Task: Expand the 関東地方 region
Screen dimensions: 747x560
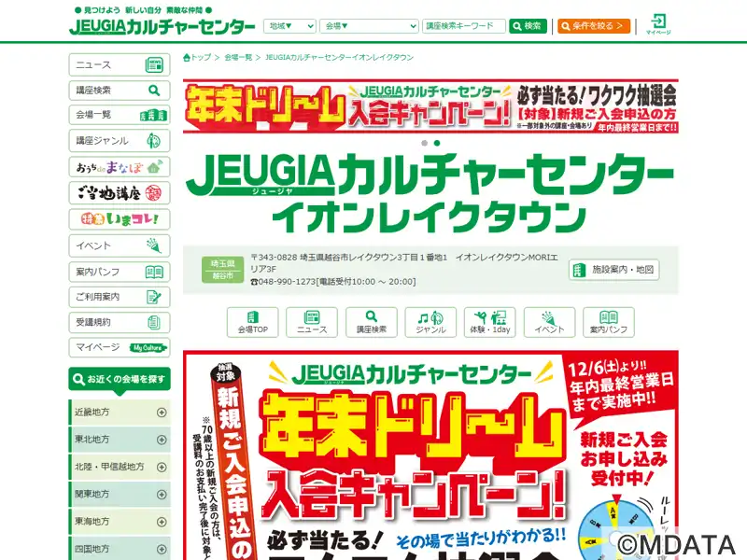Action: coord(120,495)
